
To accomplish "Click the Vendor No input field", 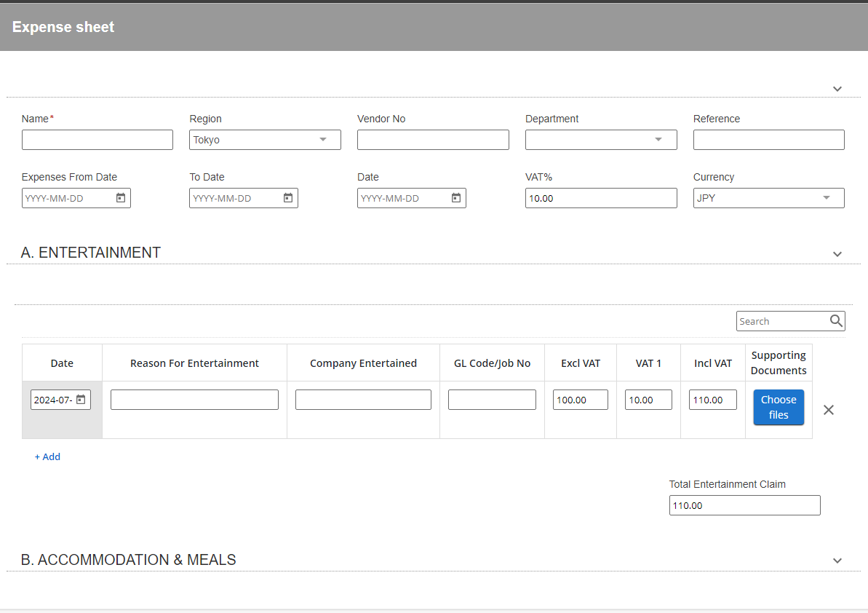I will coord(433,140).
